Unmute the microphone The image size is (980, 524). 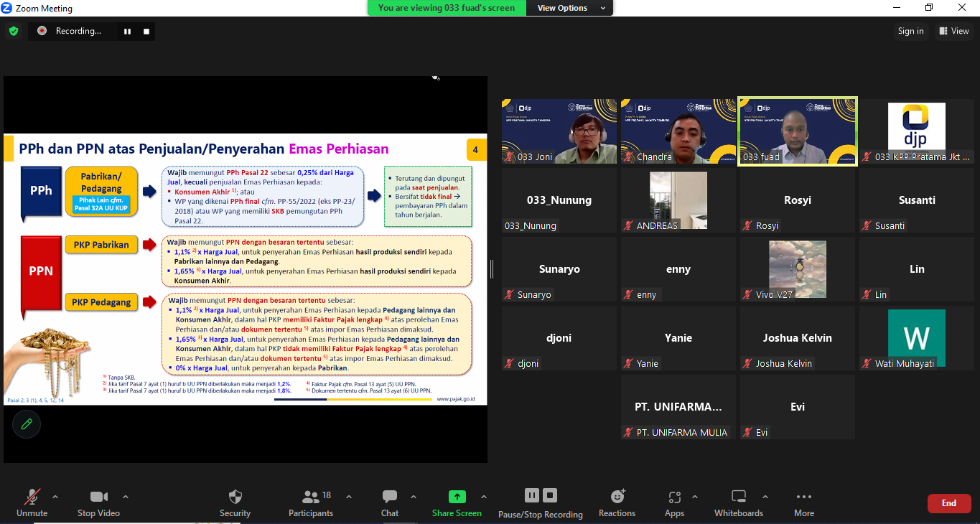point(32,497)
